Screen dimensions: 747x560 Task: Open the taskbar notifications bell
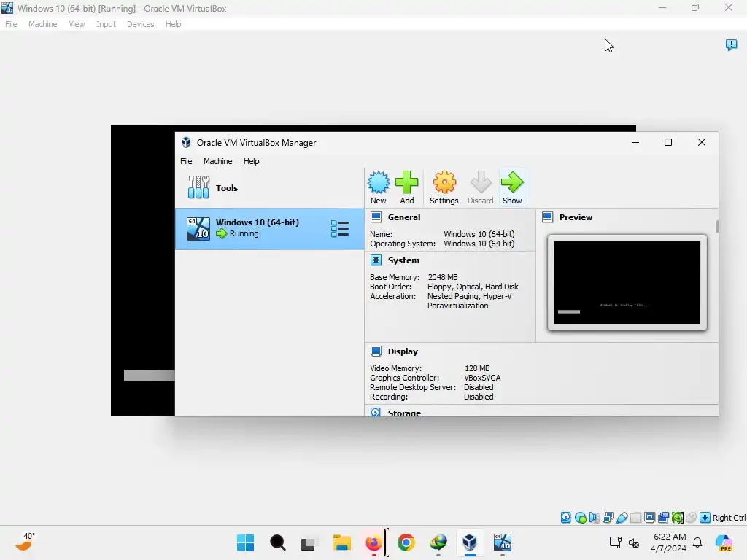pyautogui.click(x=697, y=542)
